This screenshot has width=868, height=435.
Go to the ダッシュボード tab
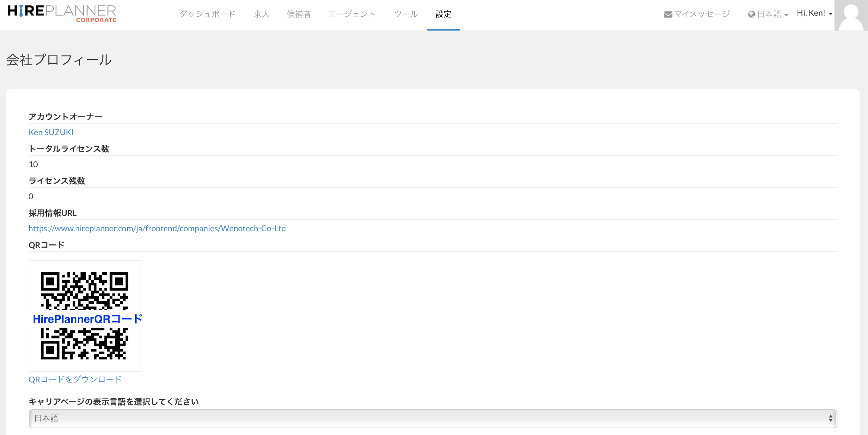[x=208, y=14]
